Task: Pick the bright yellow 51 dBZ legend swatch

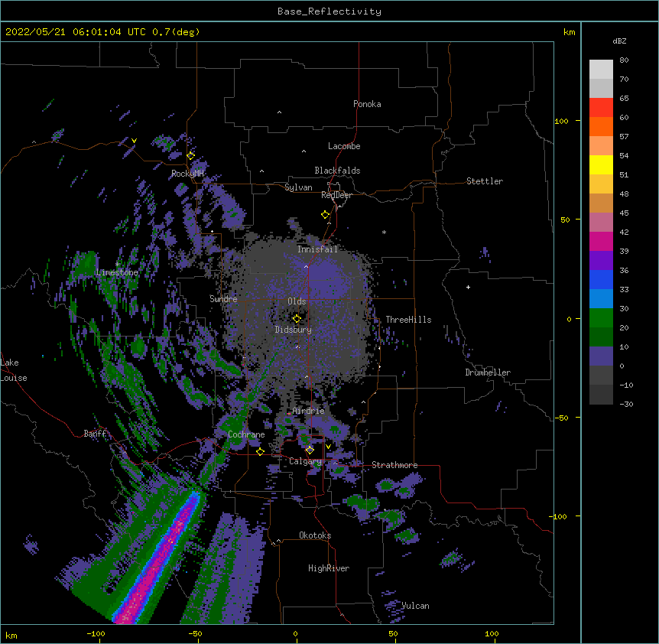Action: (601, 164)
